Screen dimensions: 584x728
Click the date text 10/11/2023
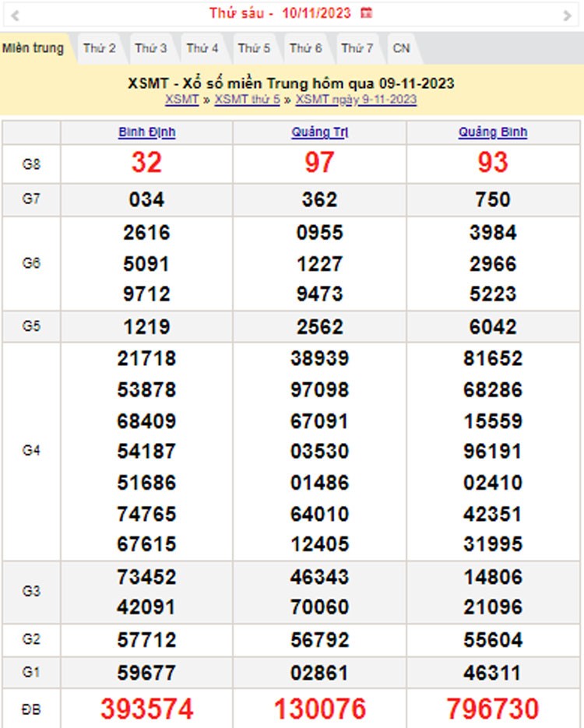point(316,13)
